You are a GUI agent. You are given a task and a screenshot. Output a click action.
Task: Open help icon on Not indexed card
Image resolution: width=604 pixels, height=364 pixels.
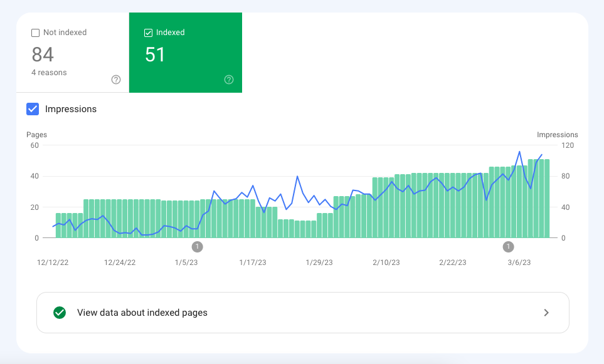[x=116, y=80]
